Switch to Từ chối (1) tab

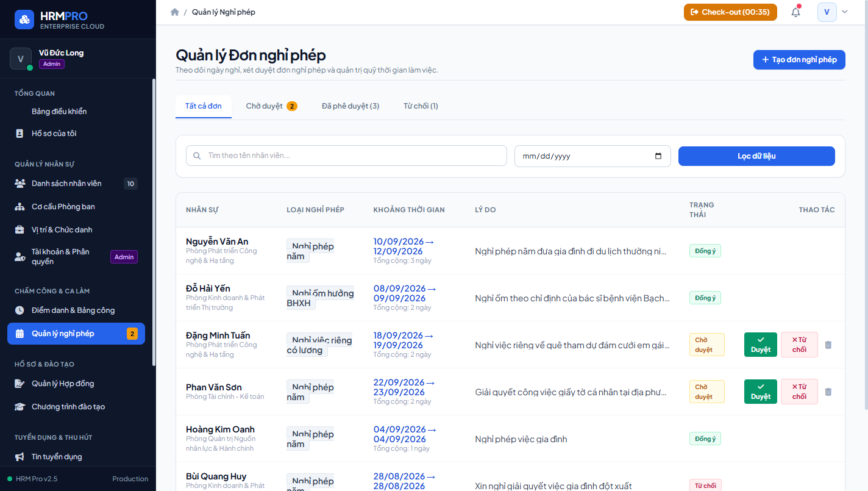[x=421, y=106]
